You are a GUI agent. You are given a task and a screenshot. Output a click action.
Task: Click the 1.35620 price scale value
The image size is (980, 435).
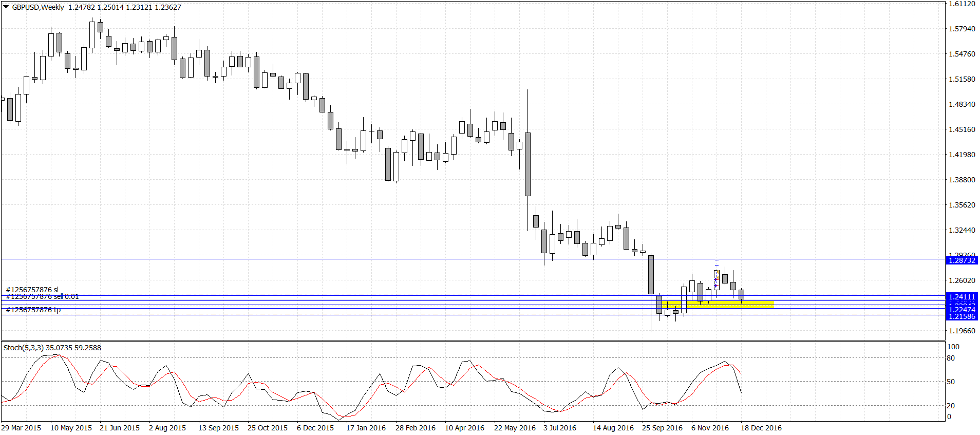962,205
